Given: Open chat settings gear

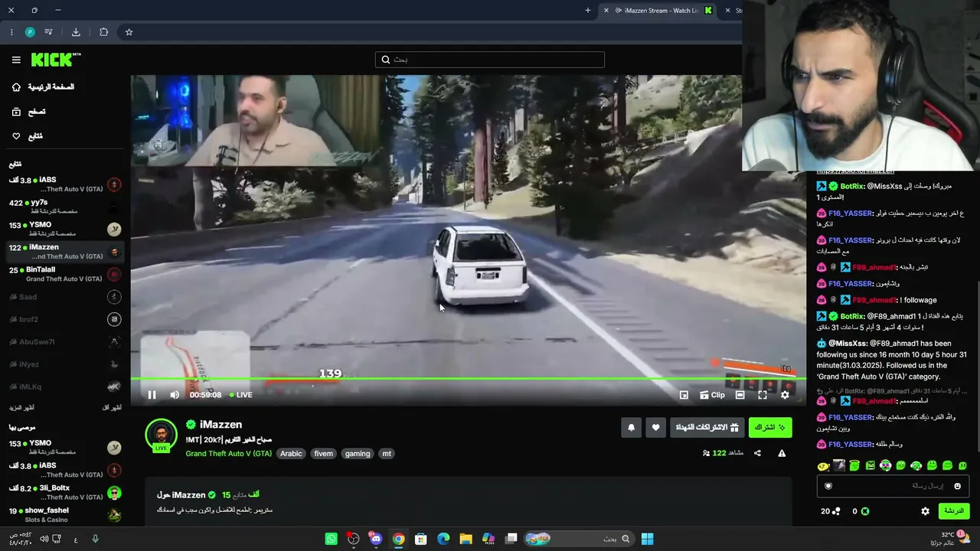Looking at the screenshot, I should (925, 511).
